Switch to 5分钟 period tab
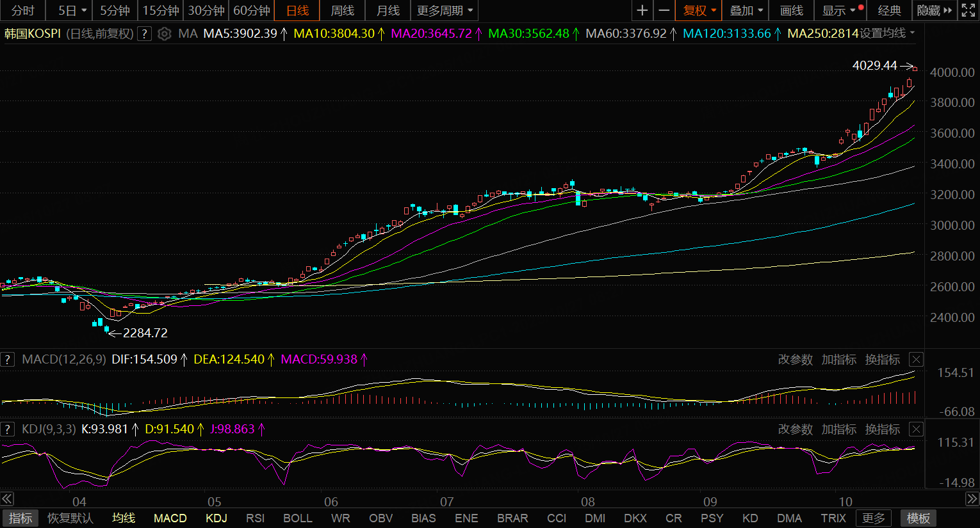This screenshot has width=980, height=528. coord(115,11)
